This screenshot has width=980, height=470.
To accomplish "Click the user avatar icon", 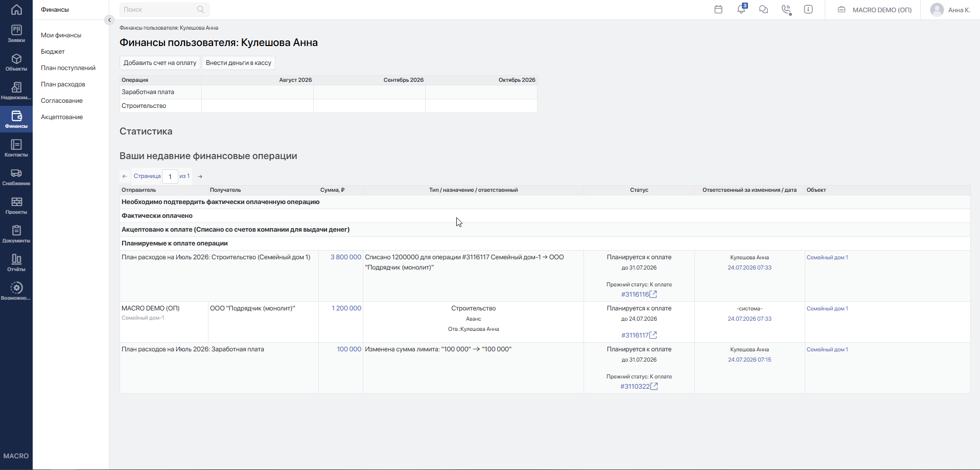I will (937, 10).
